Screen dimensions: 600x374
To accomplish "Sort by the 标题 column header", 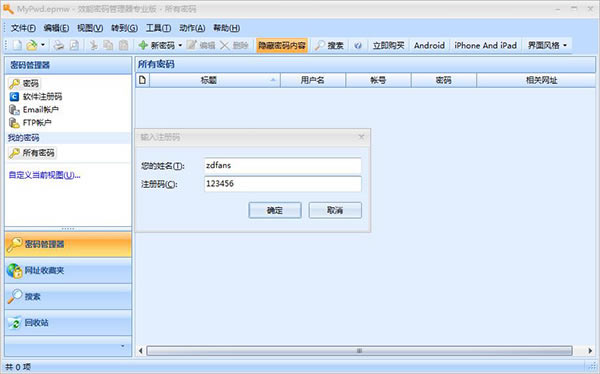I will point(215,80).
